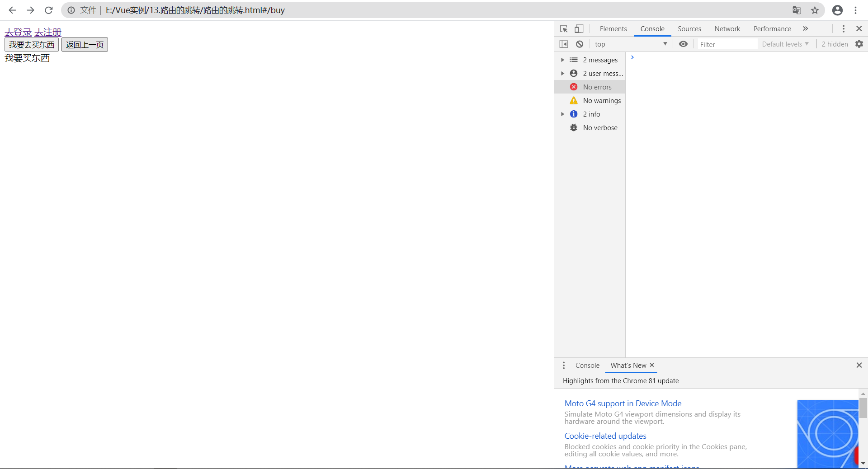Click the What's New promo thumbnail
Image resolution: width=868 pixels, height=469 pixels.
(827, 434)
